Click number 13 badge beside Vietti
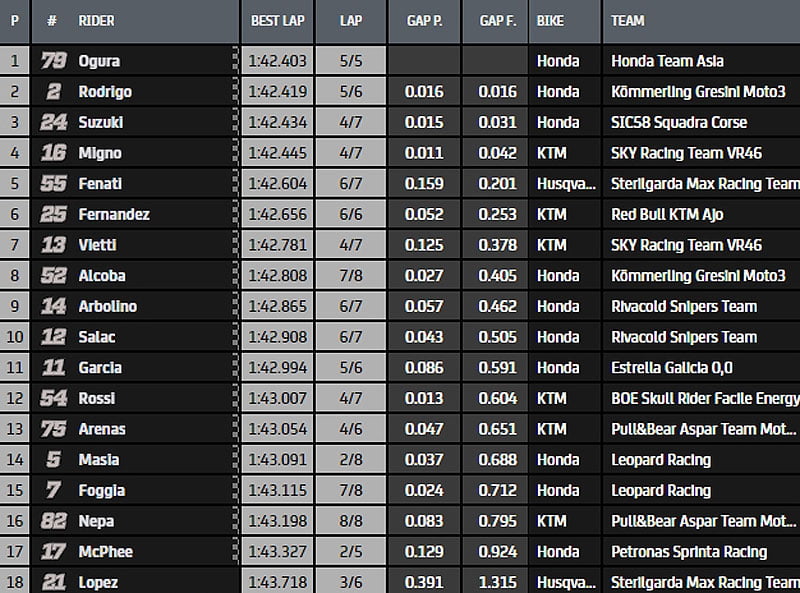 (x=54, y=245)
